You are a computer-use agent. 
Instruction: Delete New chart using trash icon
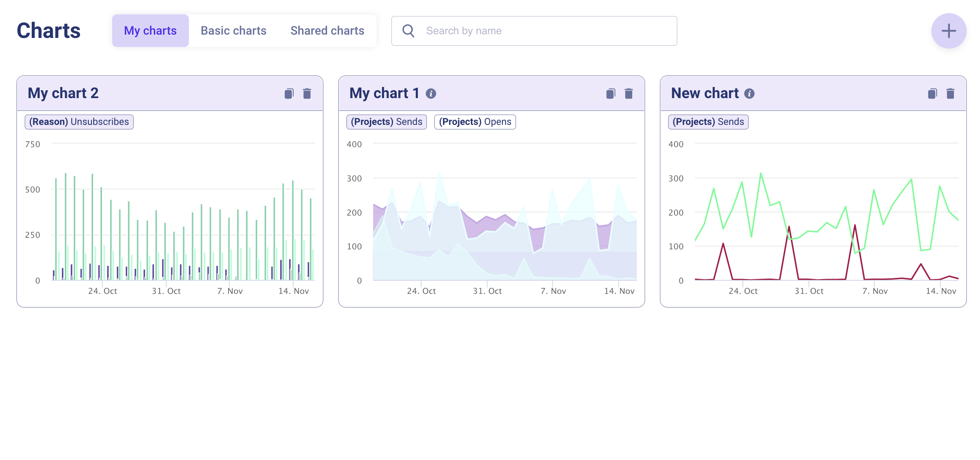click(950, 94)
